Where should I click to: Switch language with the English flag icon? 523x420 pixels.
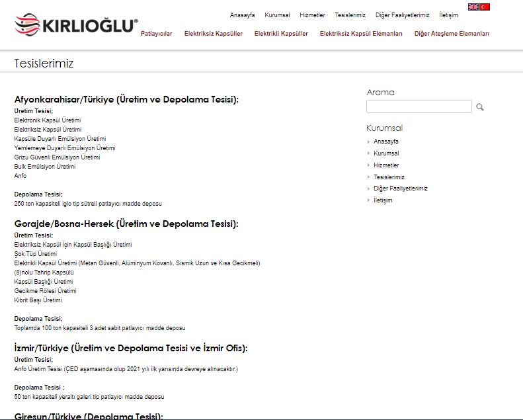pos(473,7)
